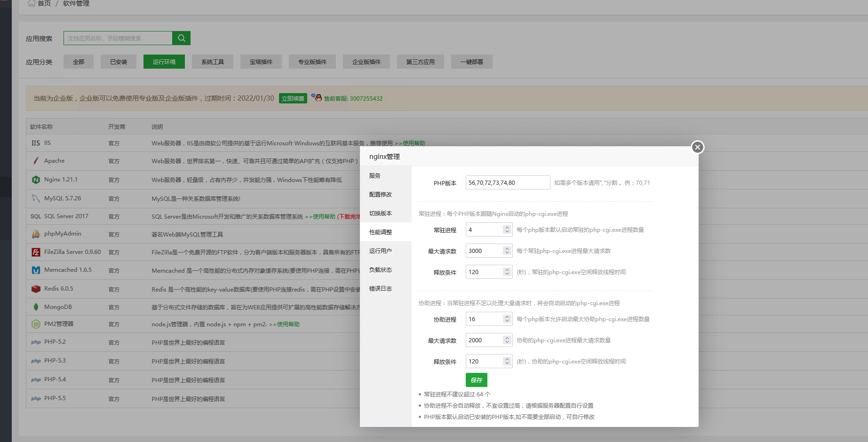Click the 立即续费 renew button
The image size is (868, 442).
click(293, 98)
